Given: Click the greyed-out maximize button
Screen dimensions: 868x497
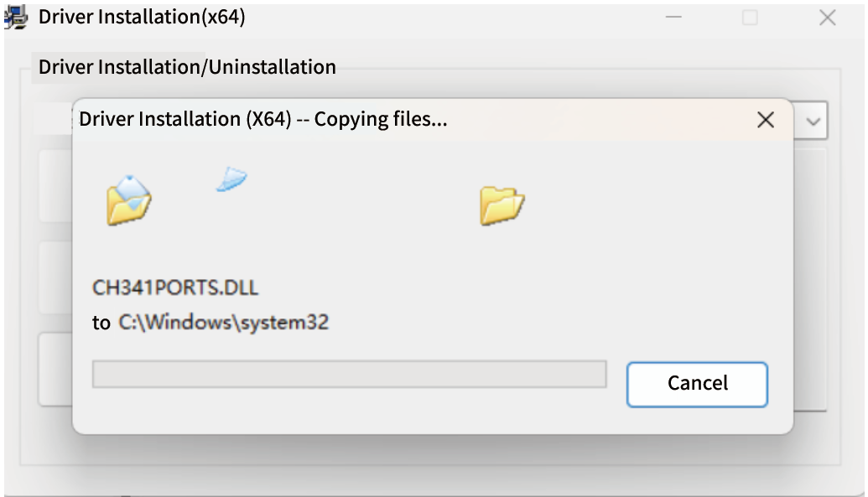Looking at the screenshot, I should [750, 18].
